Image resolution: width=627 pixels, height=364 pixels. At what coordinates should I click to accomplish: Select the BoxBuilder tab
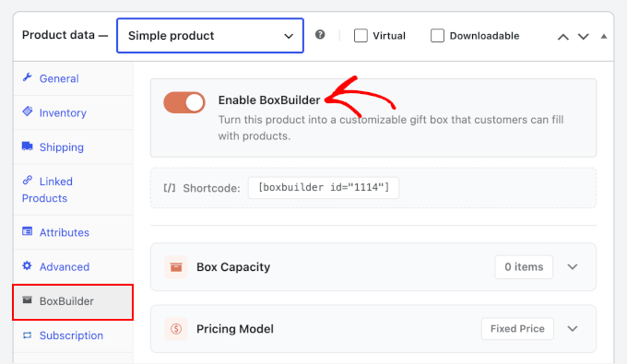(73, 302)
